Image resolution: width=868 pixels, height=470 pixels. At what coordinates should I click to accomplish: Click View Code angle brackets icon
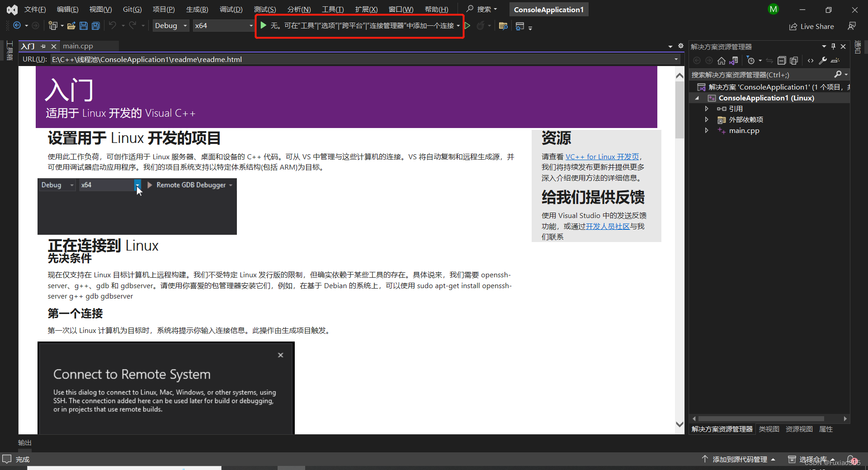click(x=811, y=61)
